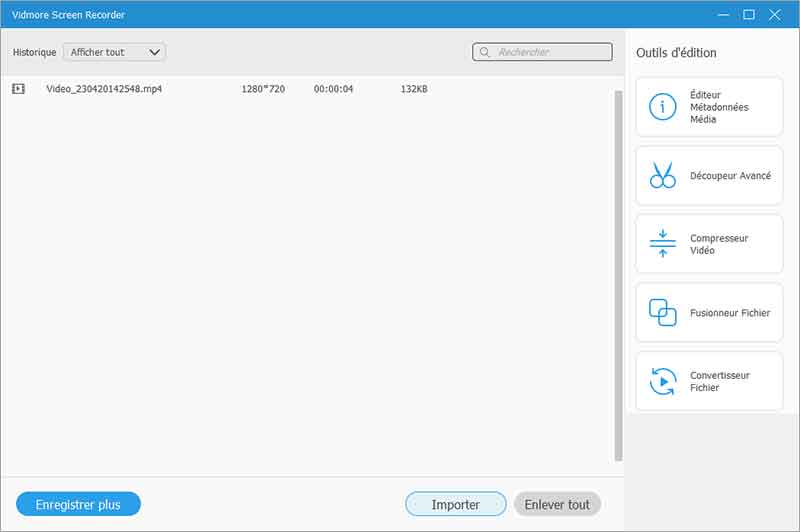Screen dimensions: 800x532
Task: Click the Vidmore Screen Recorder title text
Action: click(x=68, y=15)
